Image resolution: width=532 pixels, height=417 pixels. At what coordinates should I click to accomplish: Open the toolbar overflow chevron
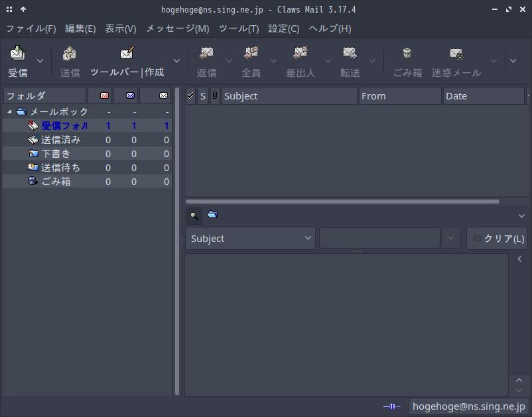point(513,61)
